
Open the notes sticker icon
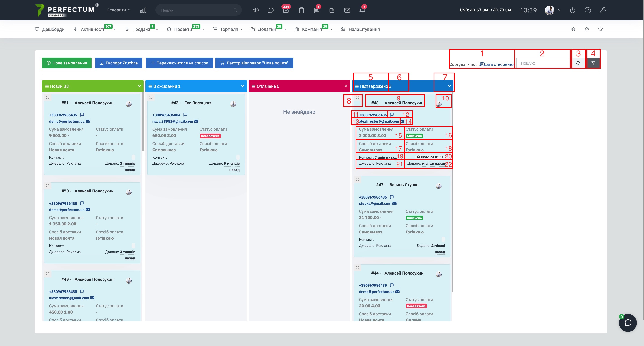click(332, 10)
